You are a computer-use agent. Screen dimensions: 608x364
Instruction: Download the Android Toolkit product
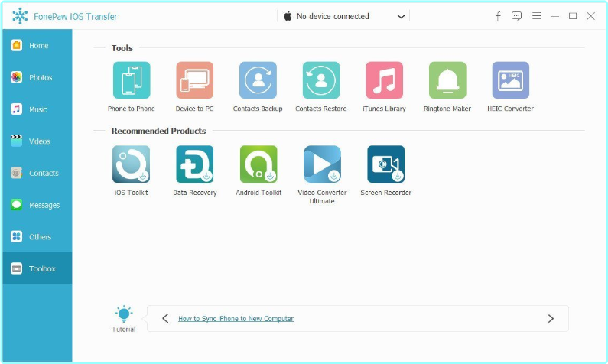(x=258, y=164)
